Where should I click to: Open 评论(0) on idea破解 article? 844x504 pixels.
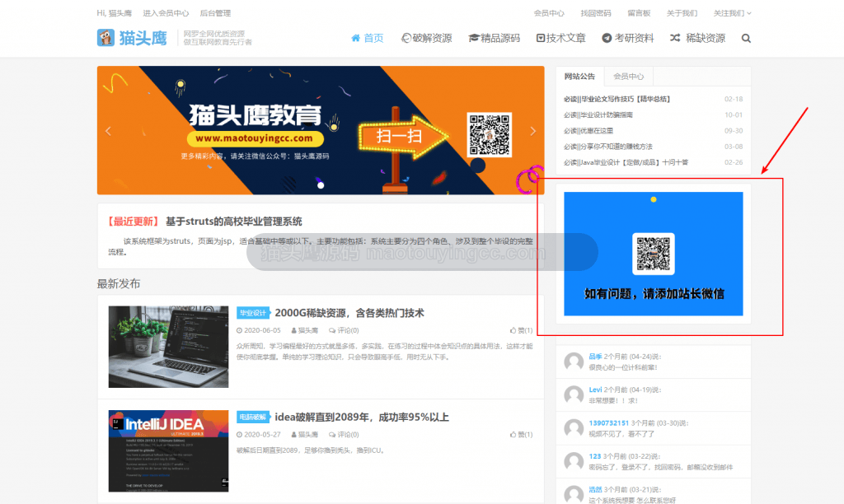tap(344, 435)
